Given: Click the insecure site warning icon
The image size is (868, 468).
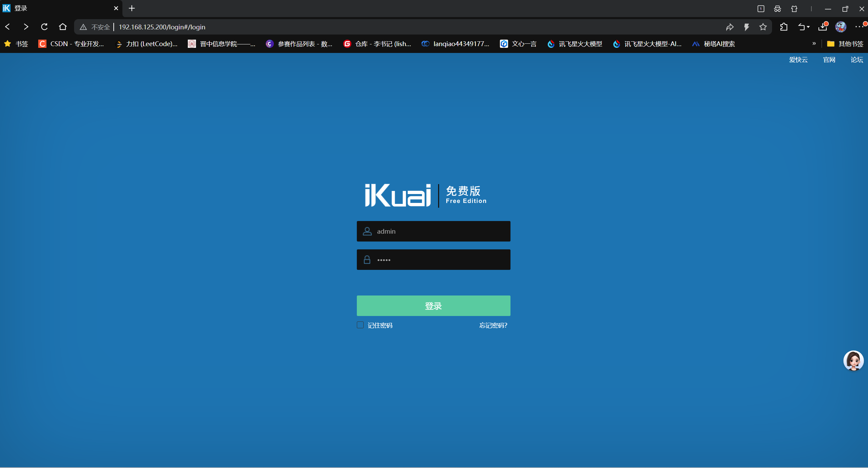Looking at the screenshot, I should (83, 27).
